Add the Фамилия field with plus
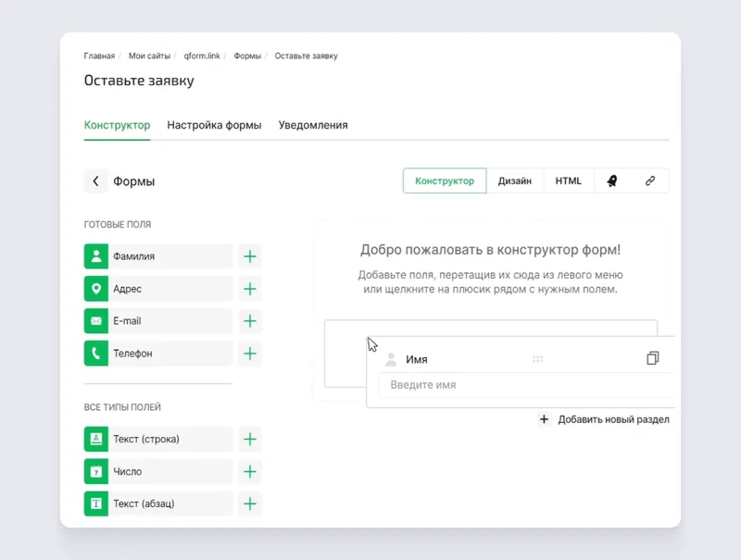 (250, 256)
